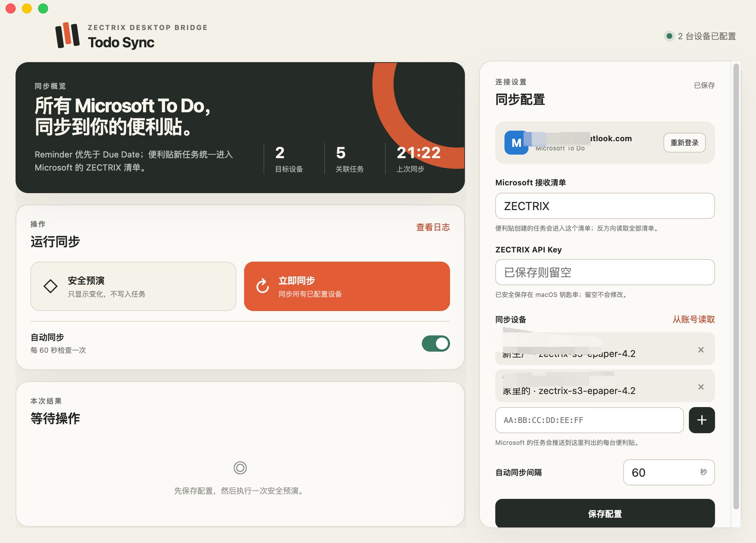Click the macOS green fullscreen button
The width and height of the screenshot is (756, 543).
tap(43, 8)
